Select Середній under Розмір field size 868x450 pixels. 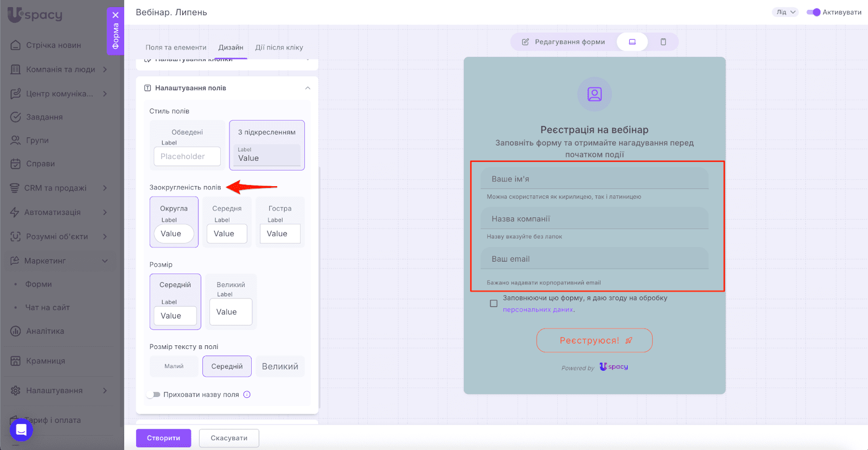tap(175, 302)
